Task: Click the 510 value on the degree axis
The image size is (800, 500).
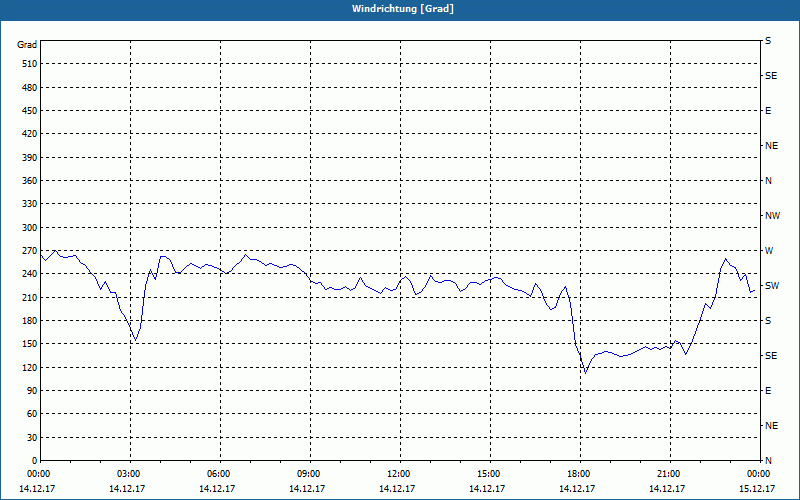Action: [30, 64]
